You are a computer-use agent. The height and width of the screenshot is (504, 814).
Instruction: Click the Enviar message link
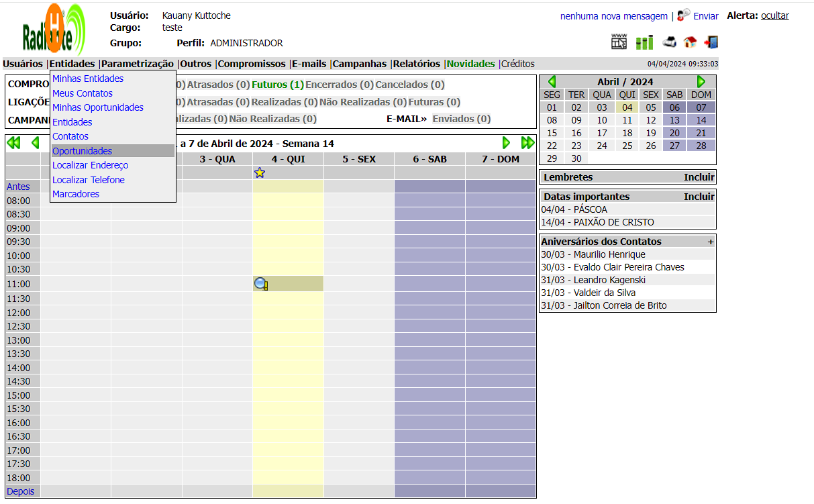pyautogui.click(x=705, y=16)
